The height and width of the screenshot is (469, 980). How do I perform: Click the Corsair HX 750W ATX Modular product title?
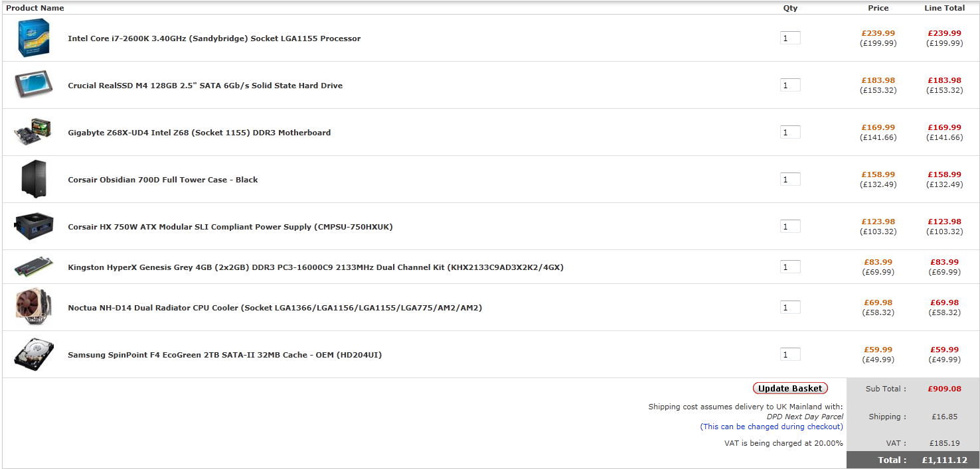[230, 227]
